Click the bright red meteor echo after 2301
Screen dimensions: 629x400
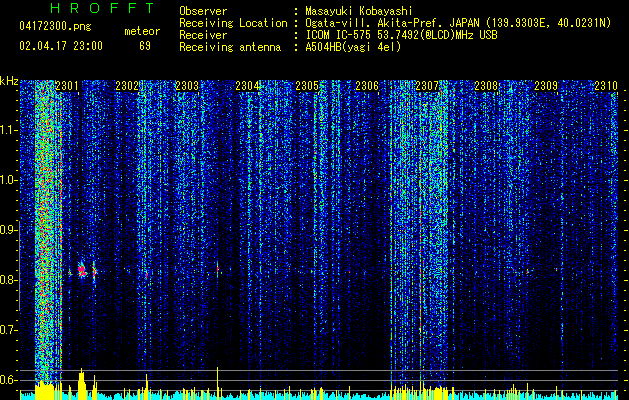point(82,271)
